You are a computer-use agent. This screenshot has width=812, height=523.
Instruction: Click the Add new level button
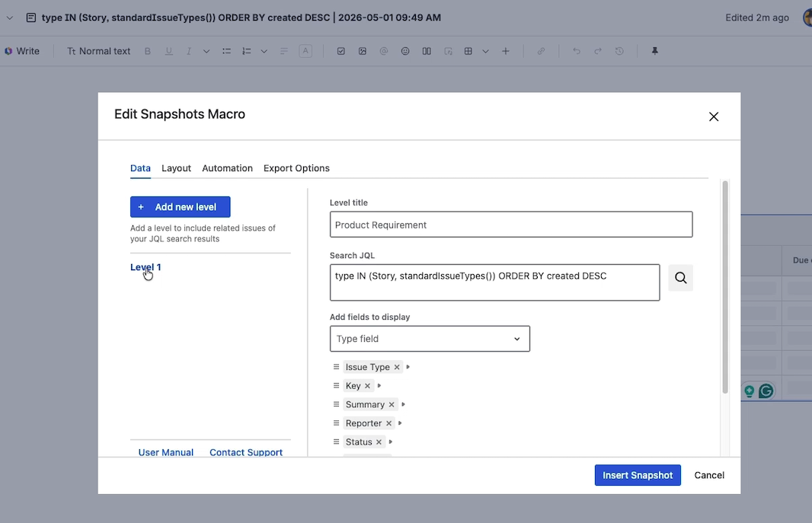click(181, 207)
